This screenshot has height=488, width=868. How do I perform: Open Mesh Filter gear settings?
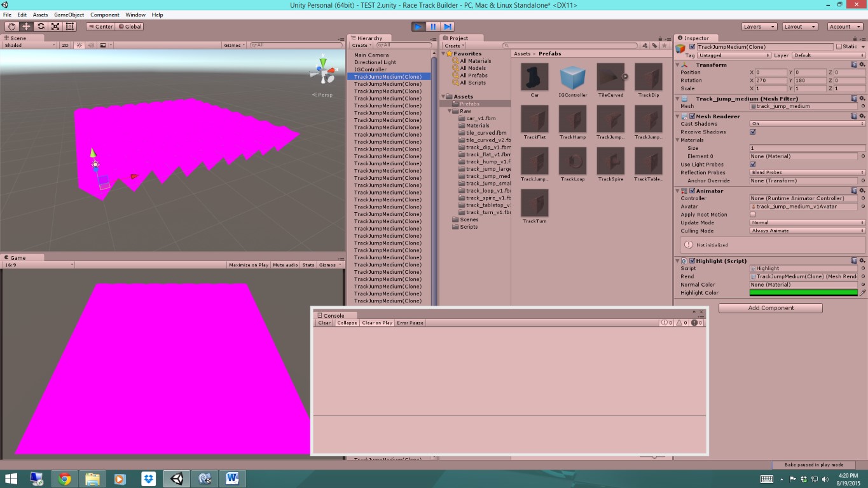tap(862, 98)
